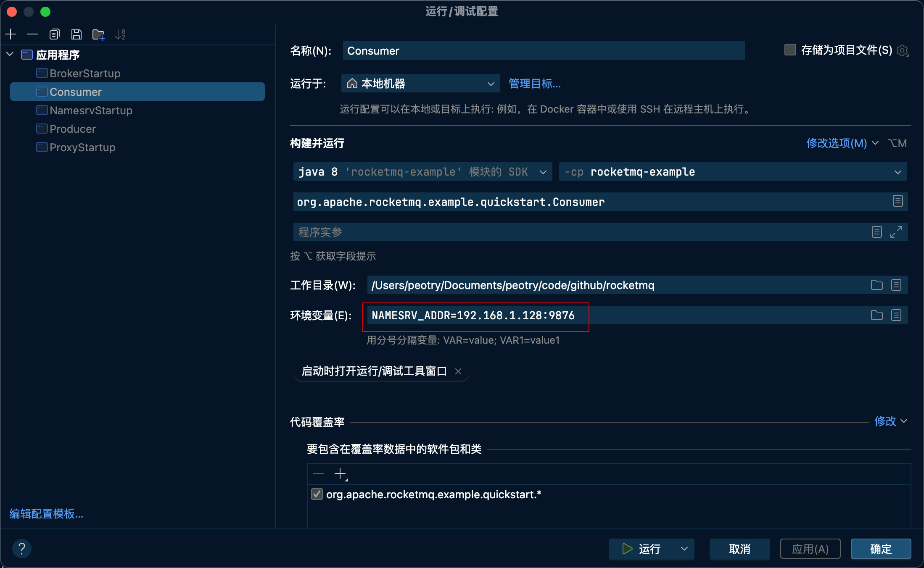Add package or class to coverage
The width and height of the screenshot is (924, 568).
point(341,474)
